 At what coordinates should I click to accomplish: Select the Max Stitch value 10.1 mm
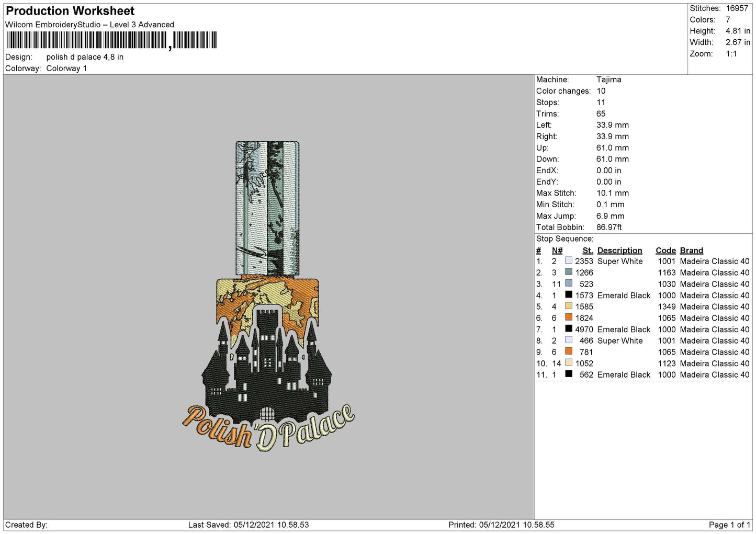[613, 193]
